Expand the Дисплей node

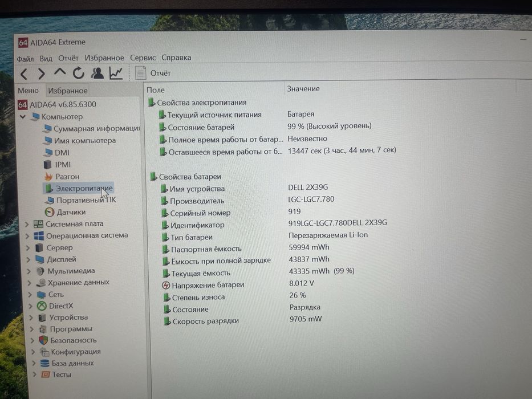(29, 260)
